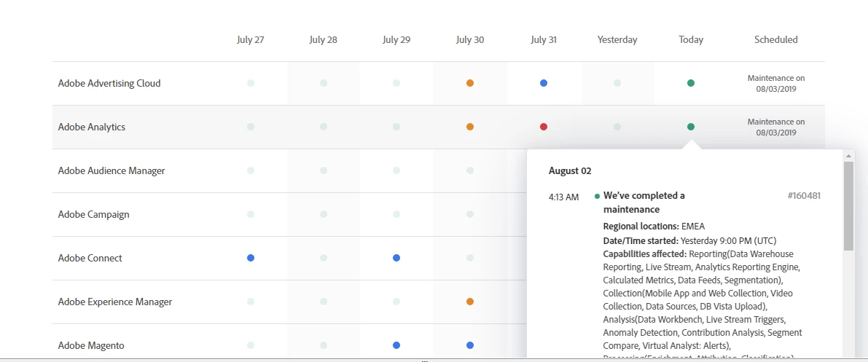Click the July 29 status dot for Adobe Audience Manager
Image resolution: width=868 pixels, height=362 pixels.
pyautogui.click(x=396, y=170)
